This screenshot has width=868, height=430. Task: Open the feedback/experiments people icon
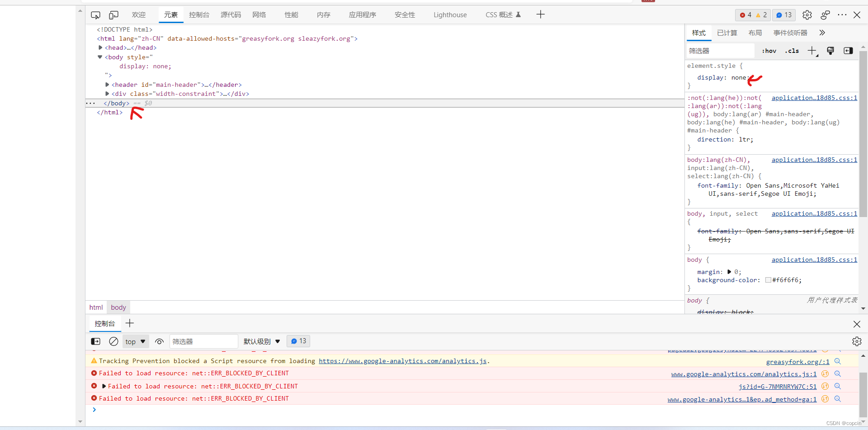(825, 15)
